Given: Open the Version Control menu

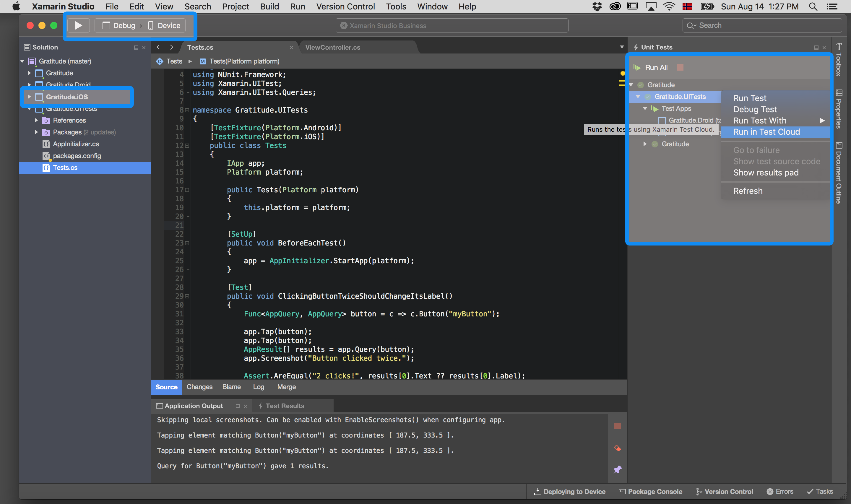Looking at the screenshot, I should tap(345, 6).
